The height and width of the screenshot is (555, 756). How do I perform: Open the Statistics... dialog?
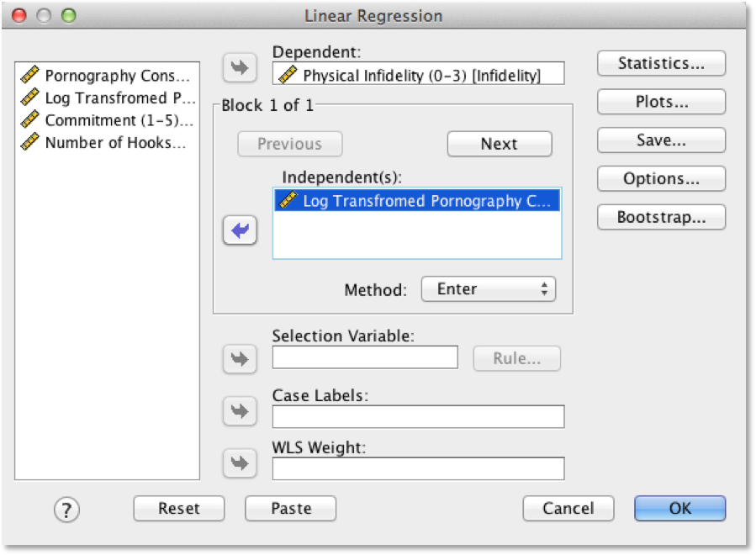[661, 63]
